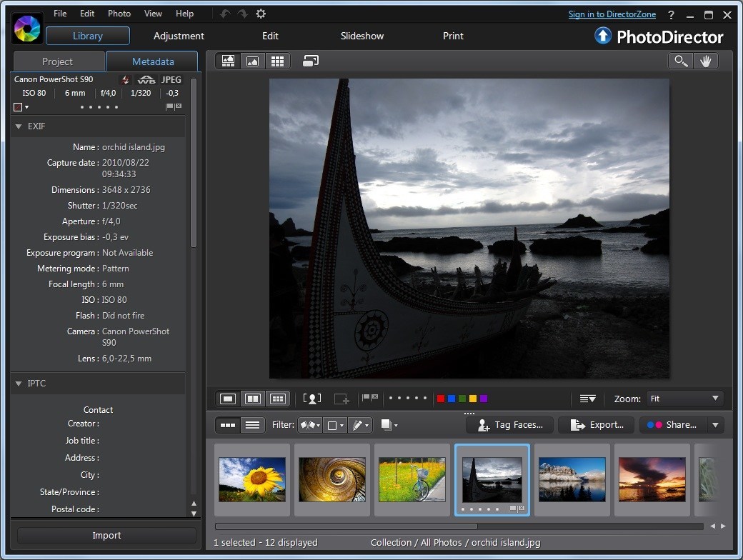Switch to grid view mode

point(278,61)
